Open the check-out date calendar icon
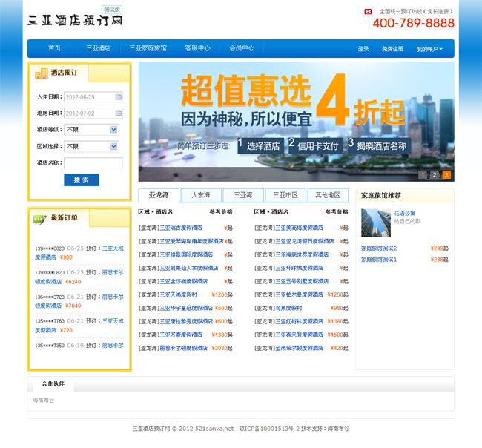This screenshot has width=482, height=448. tap(118, 113)
